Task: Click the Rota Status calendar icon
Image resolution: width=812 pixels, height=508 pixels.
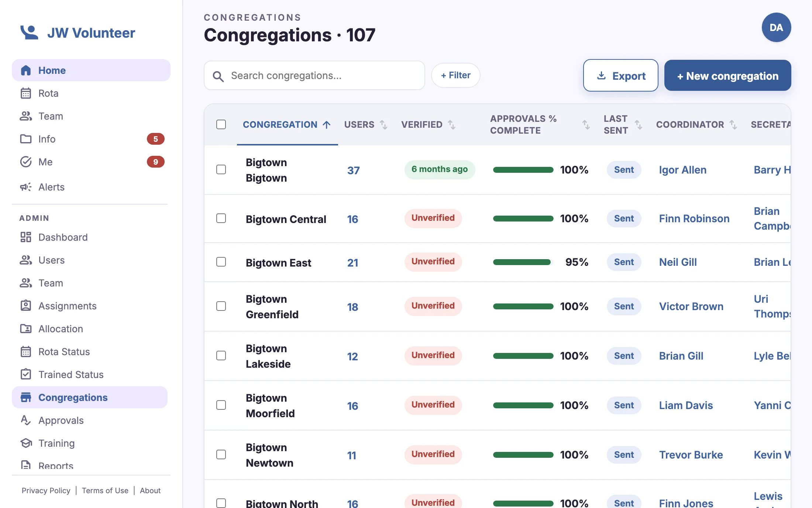Action: coord(26,351)
